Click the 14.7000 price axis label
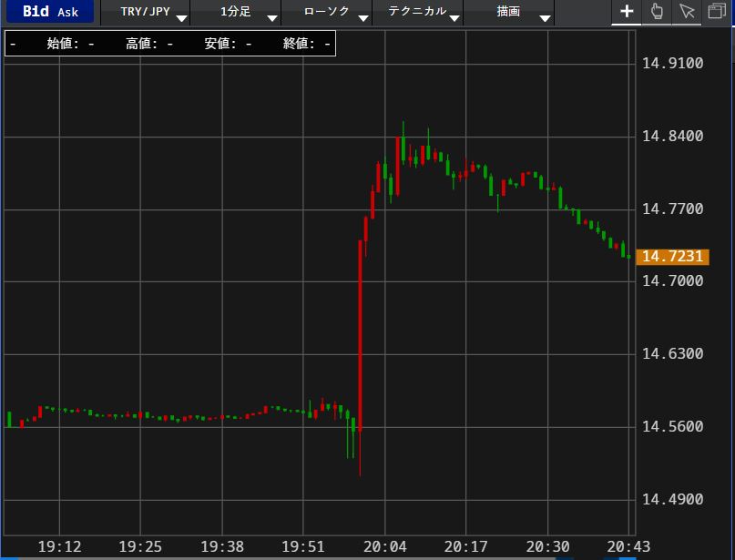Viewport: 735px width, 560px height. (672, 281)
